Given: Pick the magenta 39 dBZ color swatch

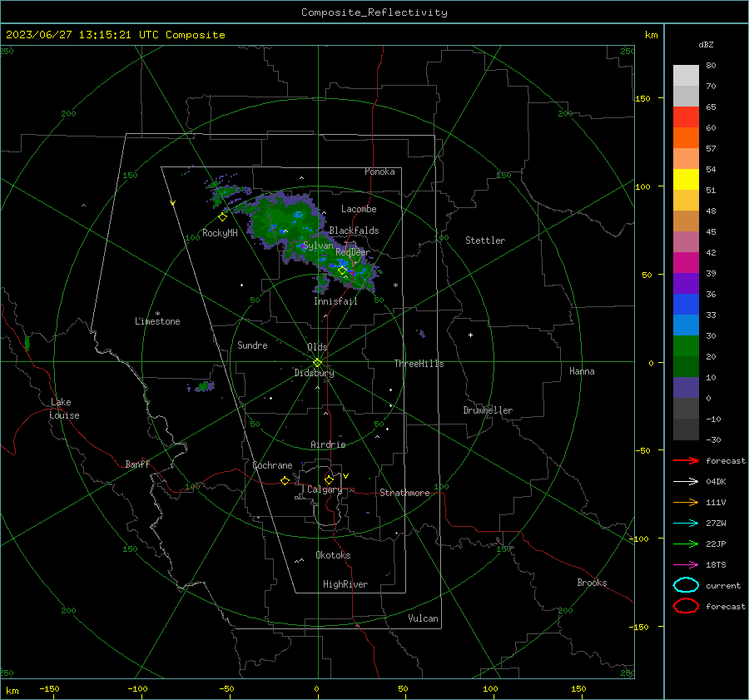Looking at the screenshot, I should [x=686, y=263].
